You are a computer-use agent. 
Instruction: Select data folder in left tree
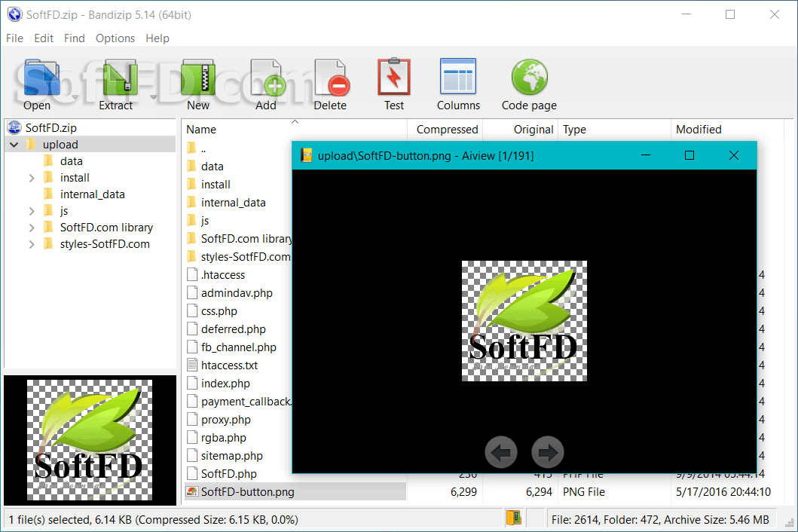[72, 161]
